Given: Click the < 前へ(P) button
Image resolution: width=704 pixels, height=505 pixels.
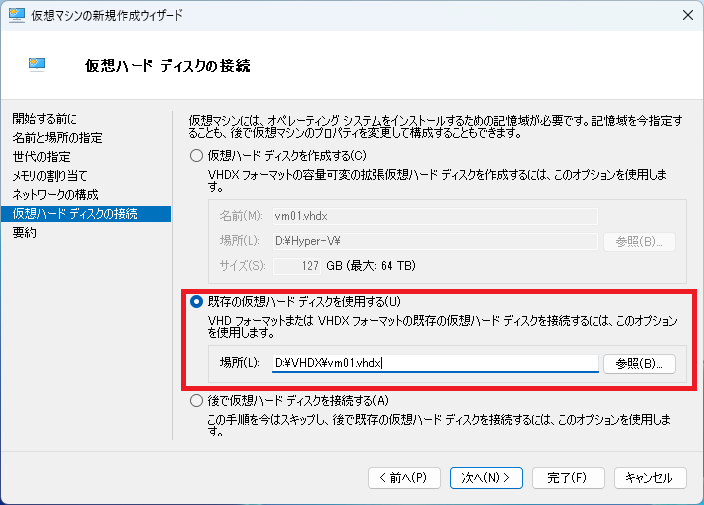Looking at the screenshot, I should point(404,478).
